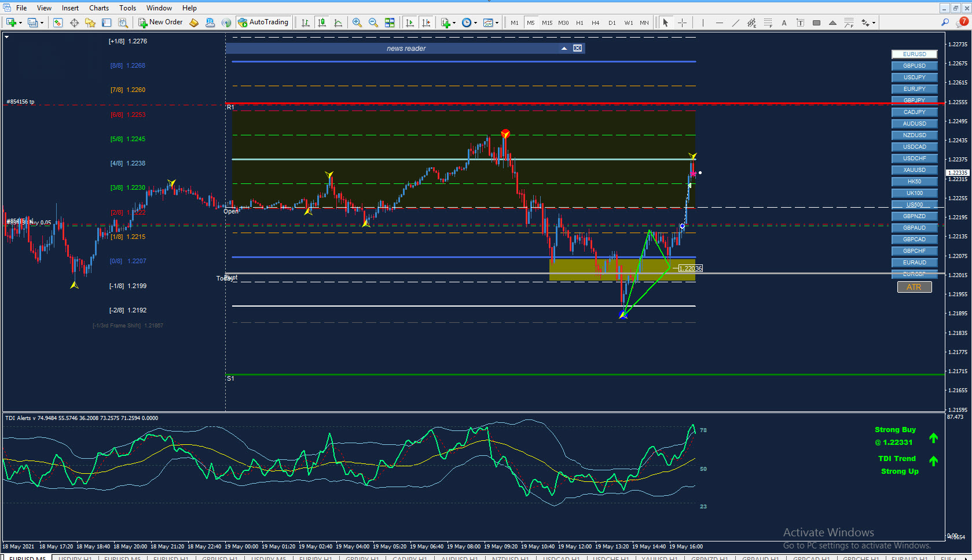Image resolution: width=972 pixels, height=560 pixels.
Task: Open the Data Window crosshair-circle icon
Action: [74, 23]
